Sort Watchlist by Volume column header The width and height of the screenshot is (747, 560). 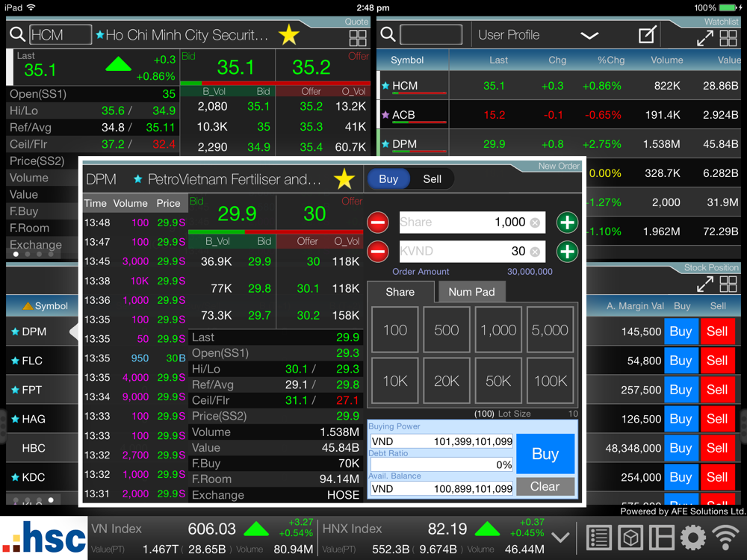click(x=667, y=60)
